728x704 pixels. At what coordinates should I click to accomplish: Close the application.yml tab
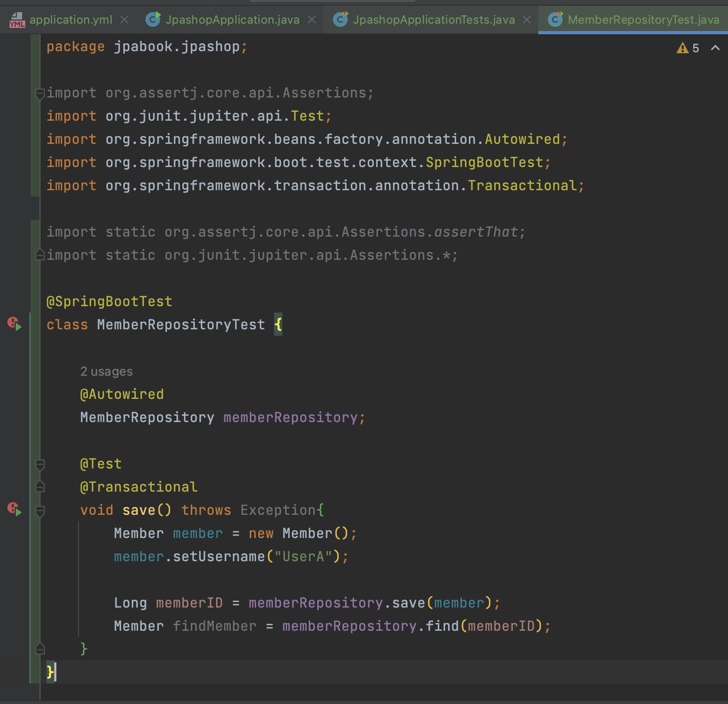[124, 19]
